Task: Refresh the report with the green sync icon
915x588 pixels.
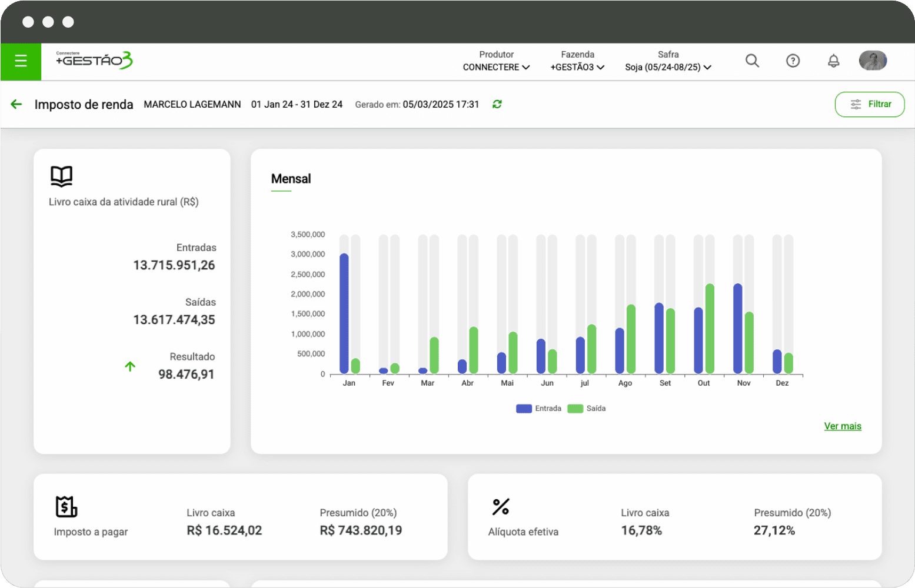Action: click(x=497, y=104)
